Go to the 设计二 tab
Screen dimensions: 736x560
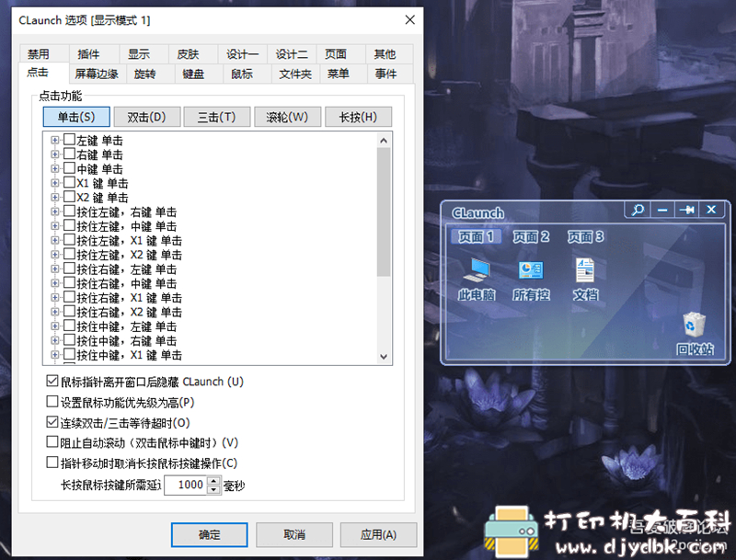click(x=292, y=54)
